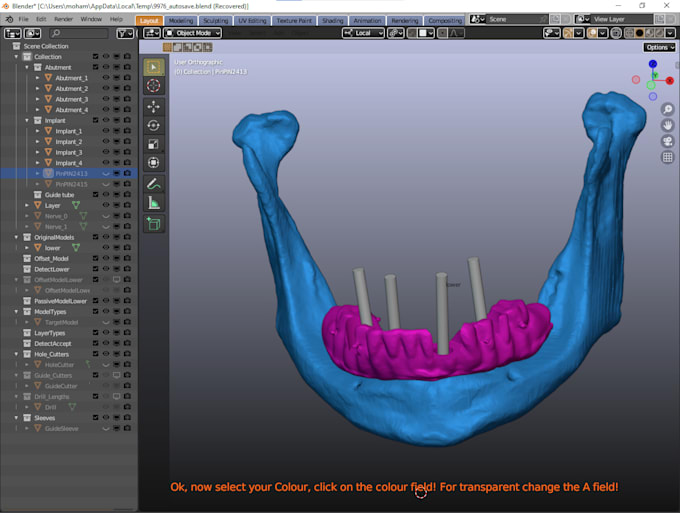Toggle visibility of Implant_3 object
Image resolution: width=680 pixels, height=513 pixels.
pyautogui.click(x=106, y=152)
